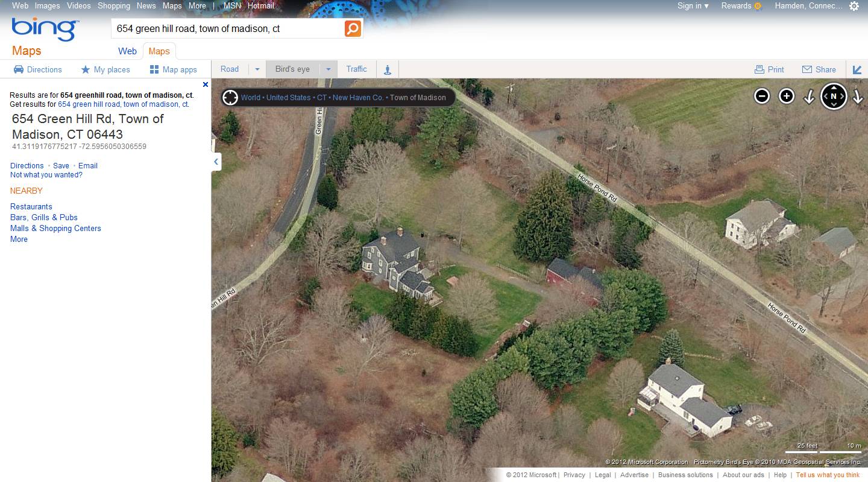
Task: Click the search address input field
Action: (228, 28)
